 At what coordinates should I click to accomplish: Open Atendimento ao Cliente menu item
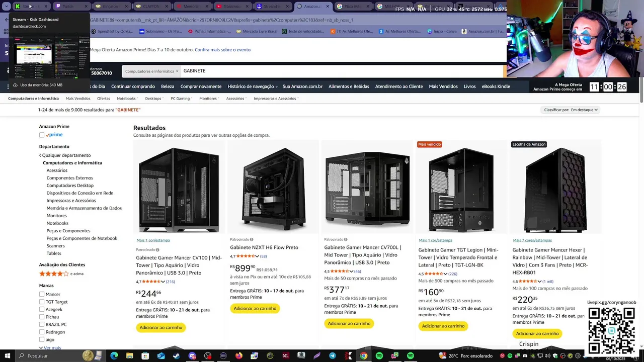pos(399,86)
